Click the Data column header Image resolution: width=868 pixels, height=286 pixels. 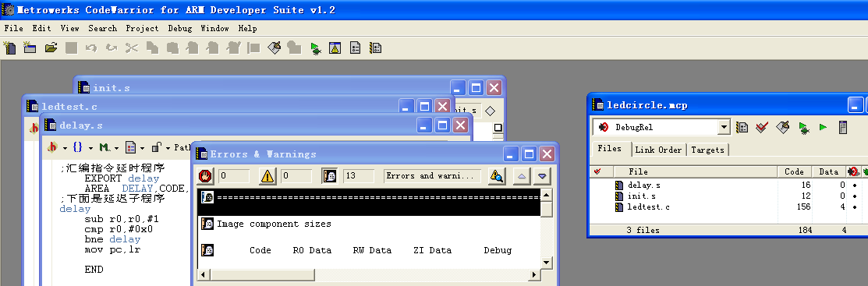[828, 172]
